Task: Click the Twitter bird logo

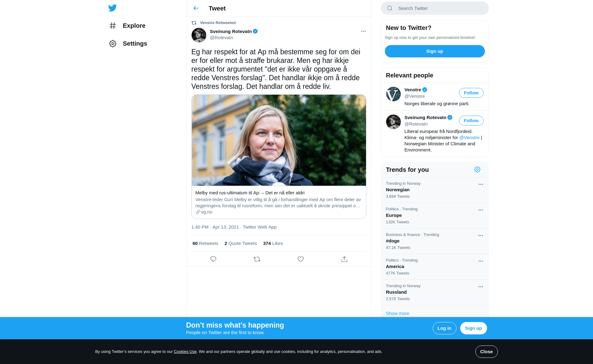Action: 112,8
